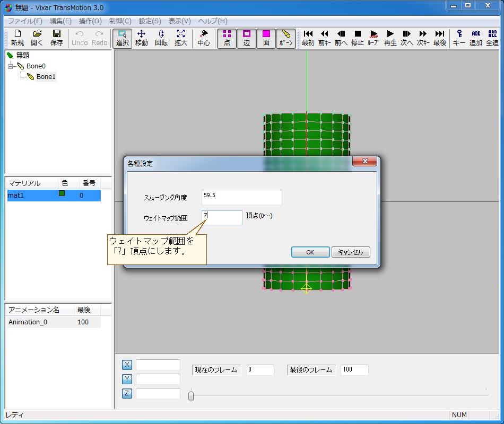Select the 拡大 (Scale) tool
This screenshot has width=504, height=424.
[181, 38]
